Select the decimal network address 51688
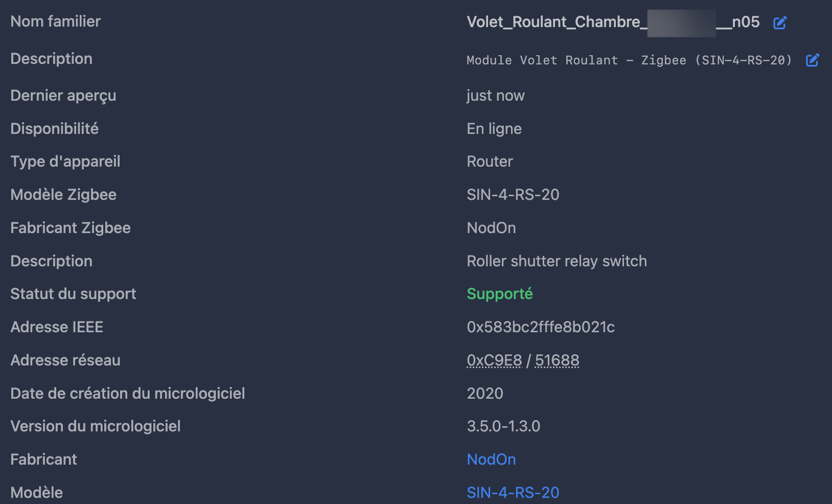The height and width of the screenshot is (504, 832). [x=557, y=360]
